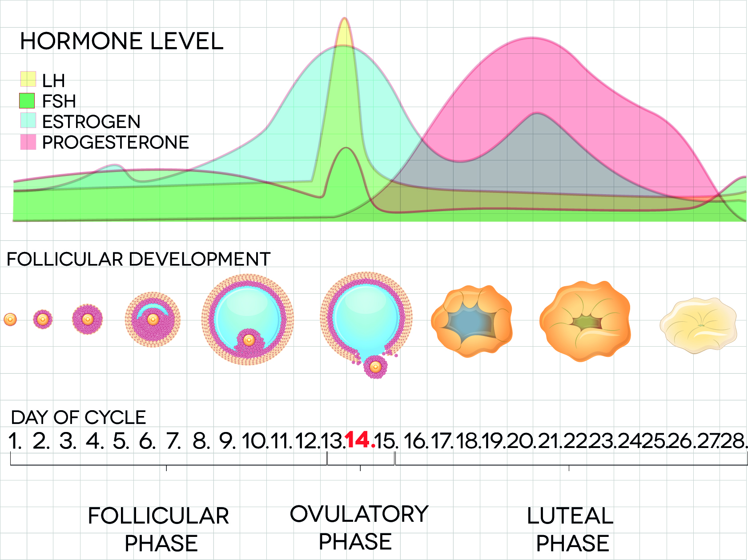Select day 1 on the cycle timeline
Viewport: 748px width, 560px height.
(14, 441)
